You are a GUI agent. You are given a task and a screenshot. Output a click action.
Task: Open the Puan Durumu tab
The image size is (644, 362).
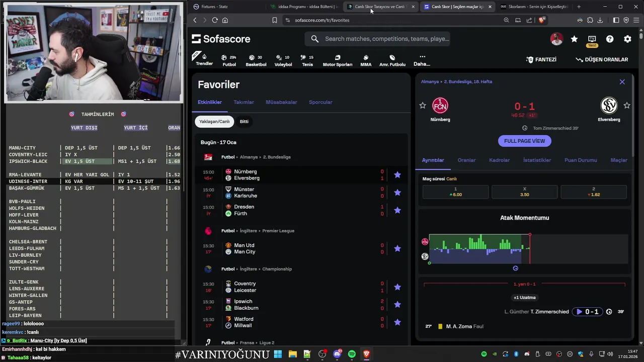[x=581, y=160]
